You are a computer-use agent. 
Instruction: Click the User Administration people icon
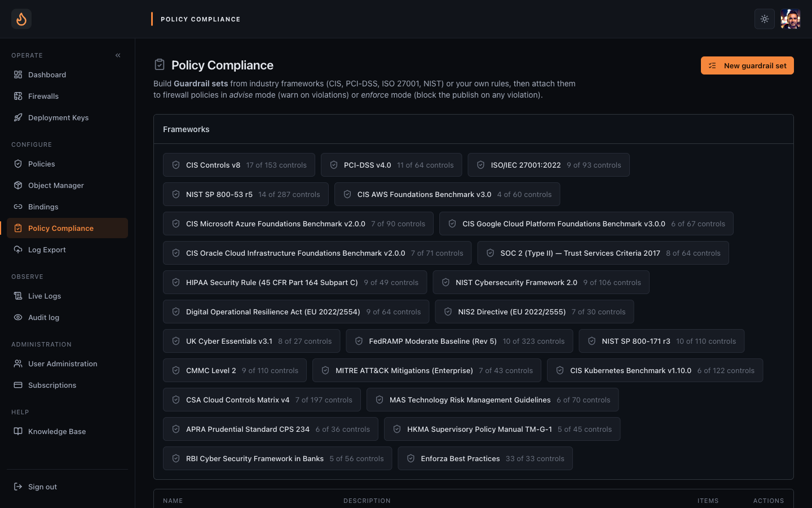(18, 364)
